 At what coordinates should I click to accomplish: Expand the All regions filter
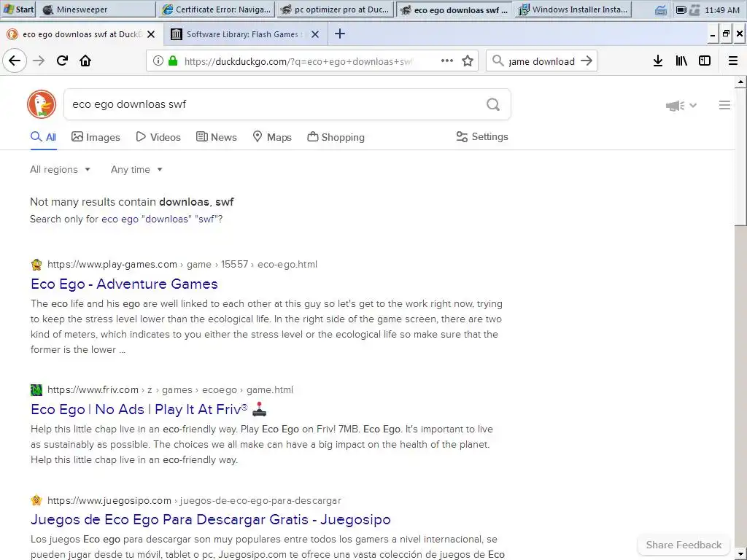60,169
